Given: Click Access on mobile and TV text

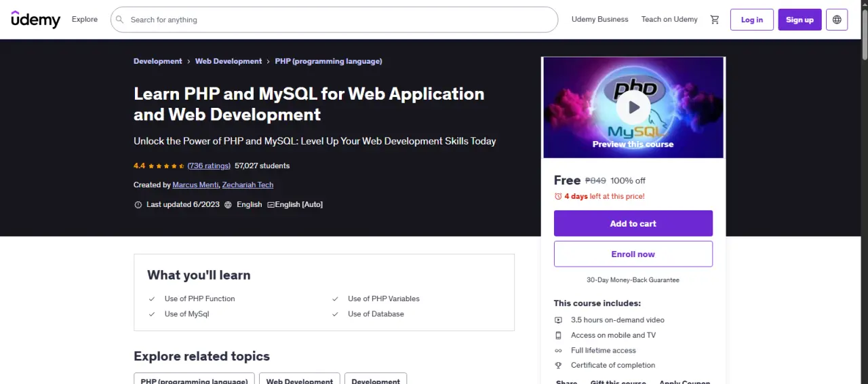Looking at the screenshot, I should (613, 335).
